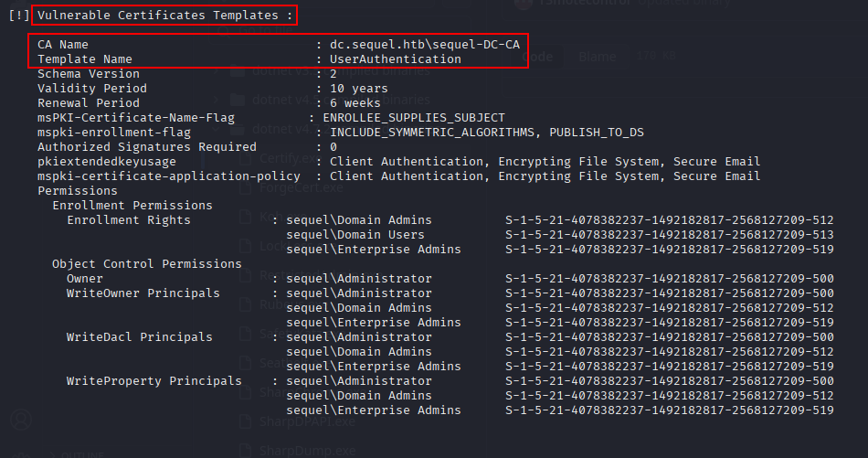Screen dimensions: 868x458
Task: Click the 'Object Control Permissions' subheading
Action: (147, 263)
